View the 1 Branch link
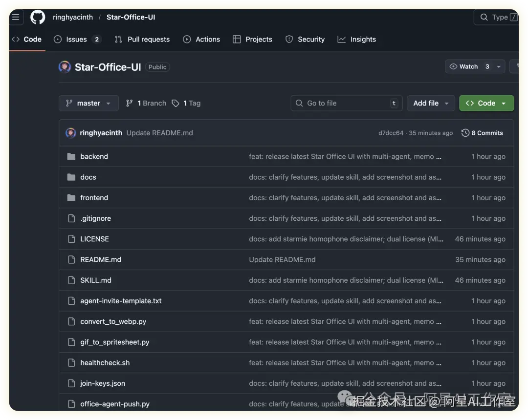 coord(146,103)
